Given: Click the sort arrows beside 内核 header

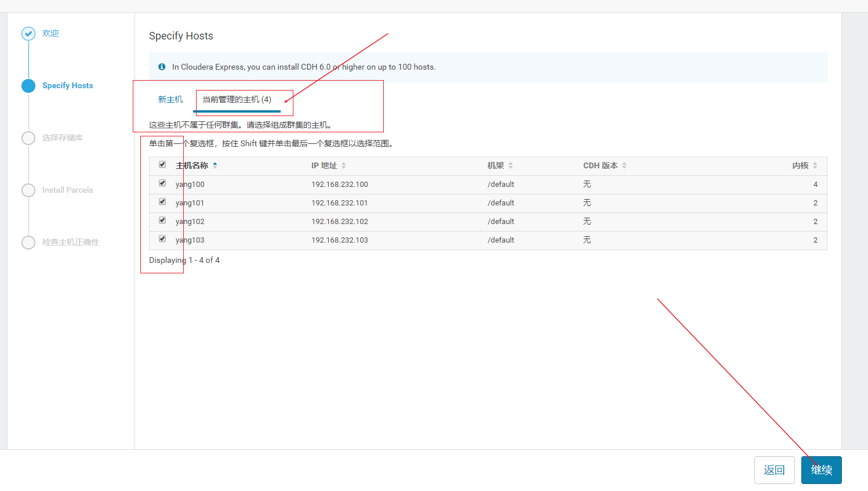Looking at the screenshot, I should (x=816, y=165).
